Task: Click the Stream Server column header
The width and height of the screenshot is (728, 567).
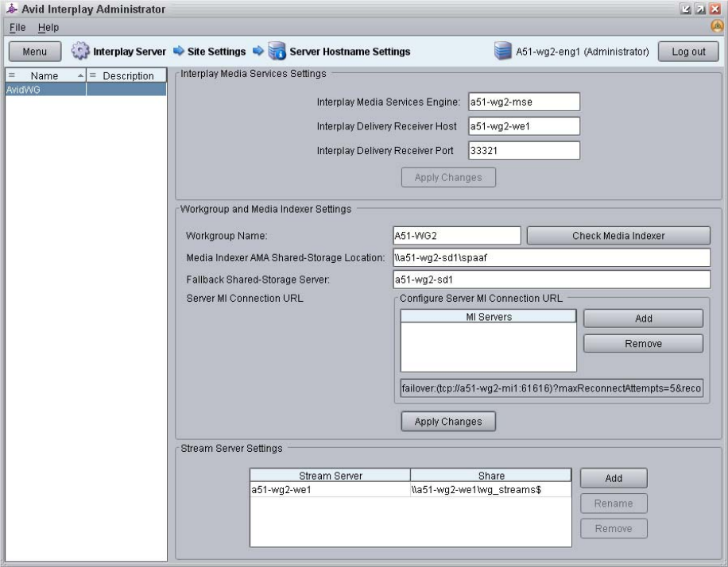Action: click(330, 475)
